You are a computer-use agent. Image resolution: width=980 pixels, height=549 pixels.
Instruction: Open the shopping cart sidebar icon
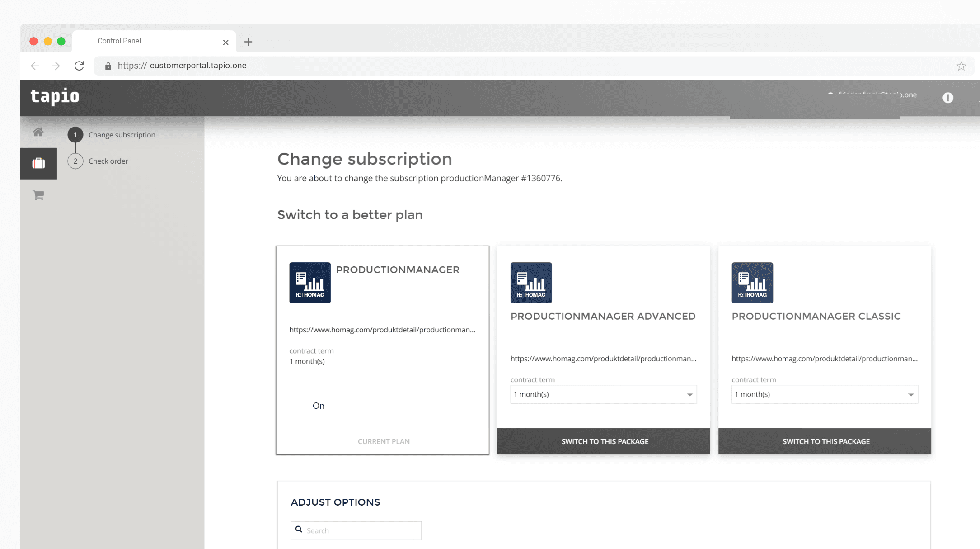[x=38, y=195]
